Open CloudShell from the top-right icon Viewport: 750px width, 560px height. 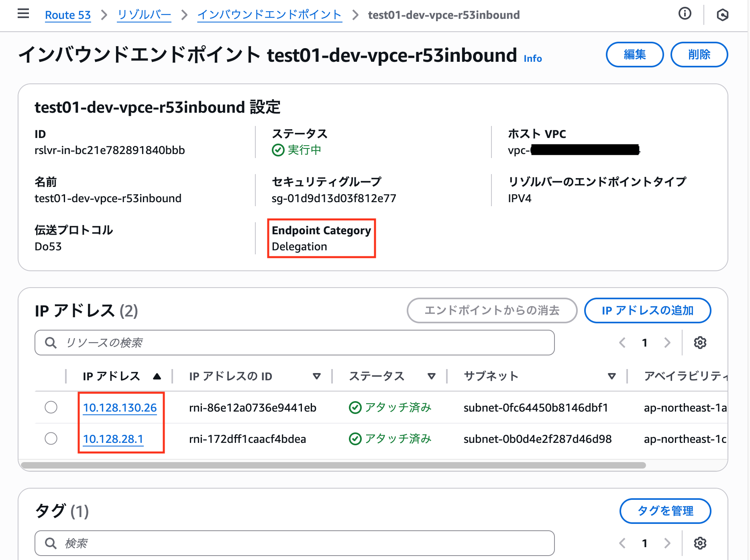click(723, 14)
